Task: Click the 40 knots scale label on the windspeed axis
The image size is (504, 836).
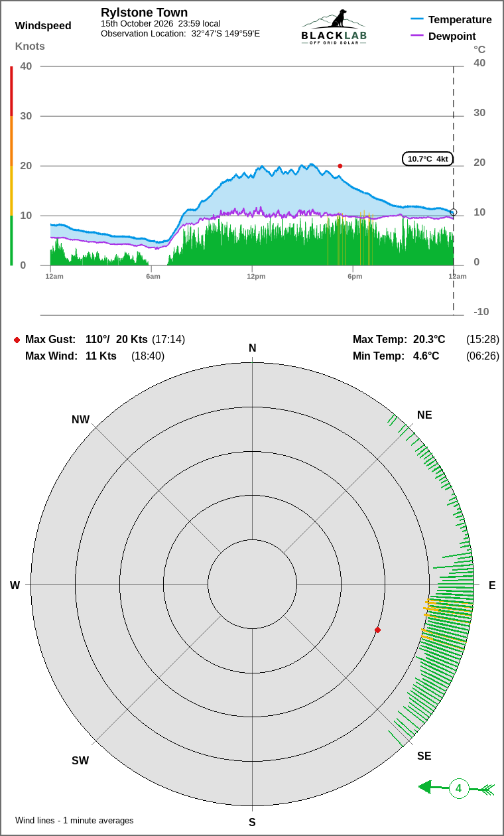Action: click(x=26, y=66)
